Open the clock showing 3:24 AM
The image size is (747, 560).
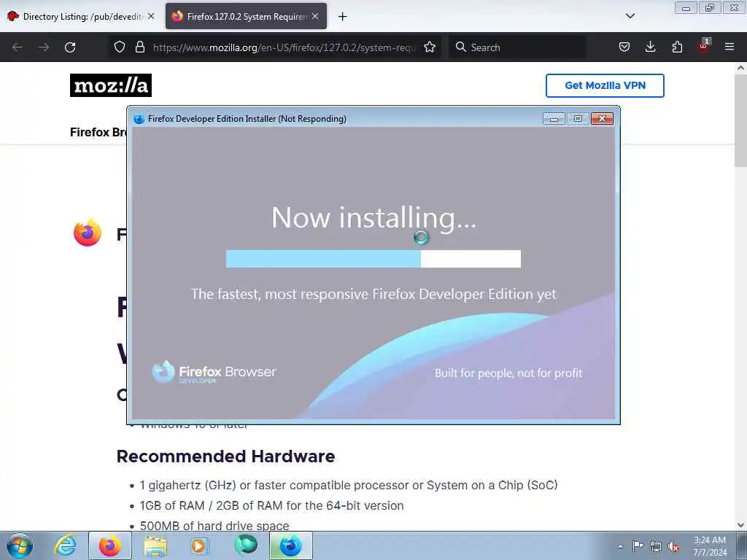tap(710, 545)
